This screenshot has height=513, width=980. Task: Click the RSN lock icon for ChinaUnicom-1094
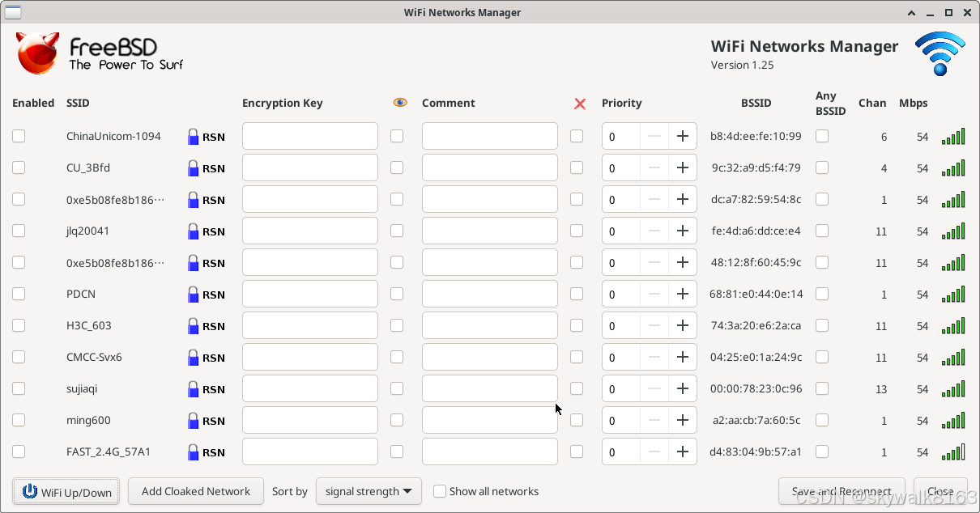coord(193,136)
